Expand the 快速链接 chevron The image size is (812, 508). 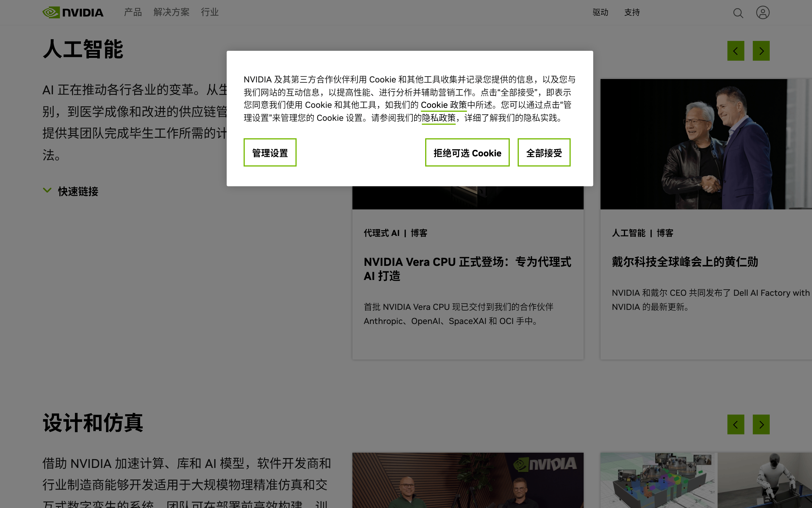point(47,190)
